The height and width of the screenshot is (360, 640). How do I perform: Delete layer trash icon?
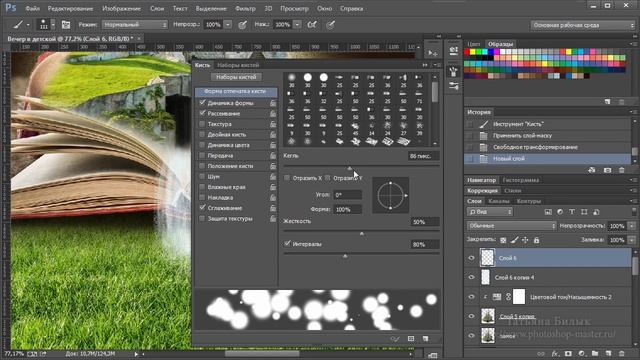622,353
